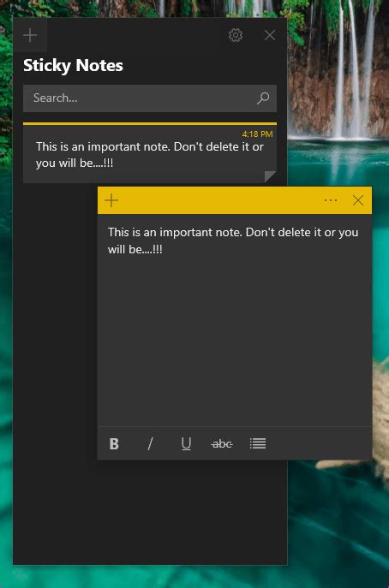Toggle bullet list formatting
Image resolution: width=389 pixels, height=588 pixels.
click(258, 443)
